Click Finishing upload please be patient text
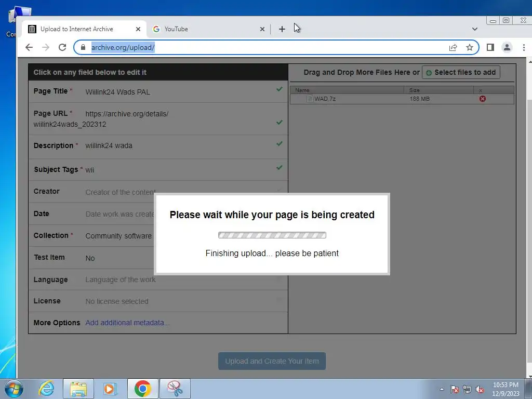Image resolution: width=532 pixels, height=399 pixels. coord(272,254)
